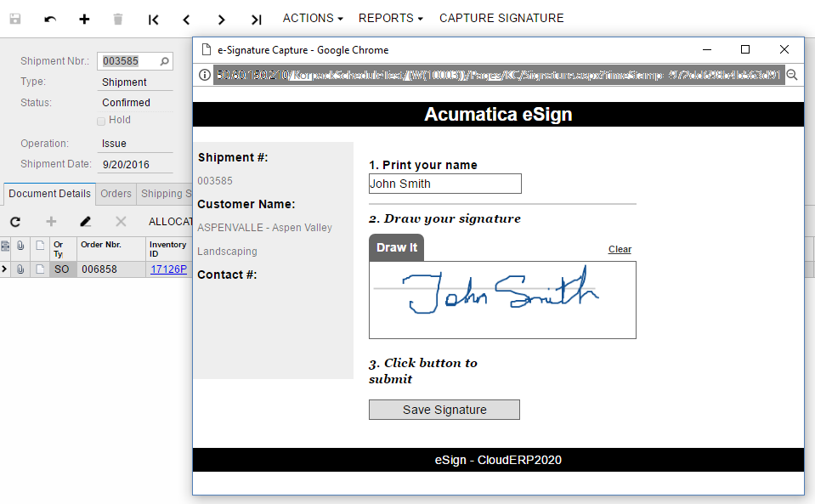Click the browser URL address bar
Image resolution: width=815 pixels, height=504 pixels.
pyautogui.click(x=498, y=75)
